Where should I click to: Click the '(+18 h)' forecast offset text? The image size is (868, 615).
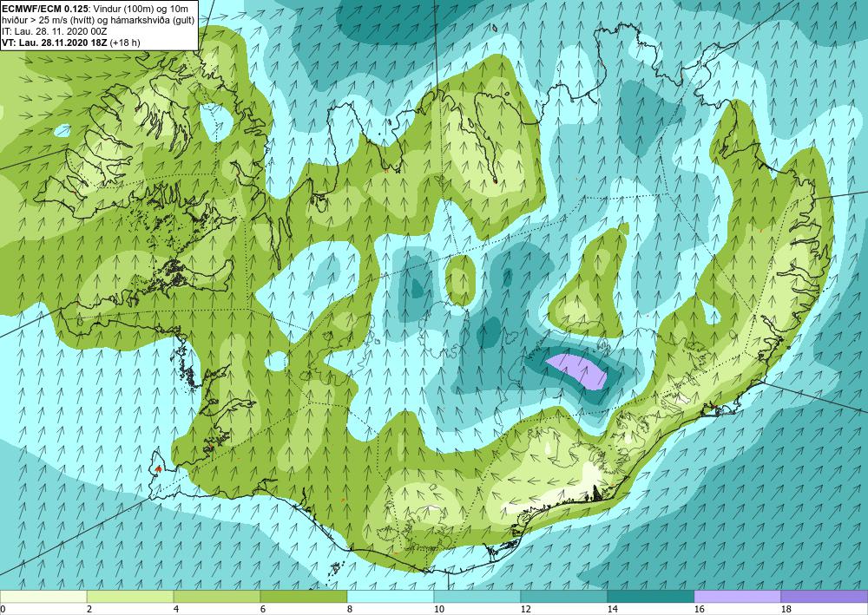[x=125, y=43]
